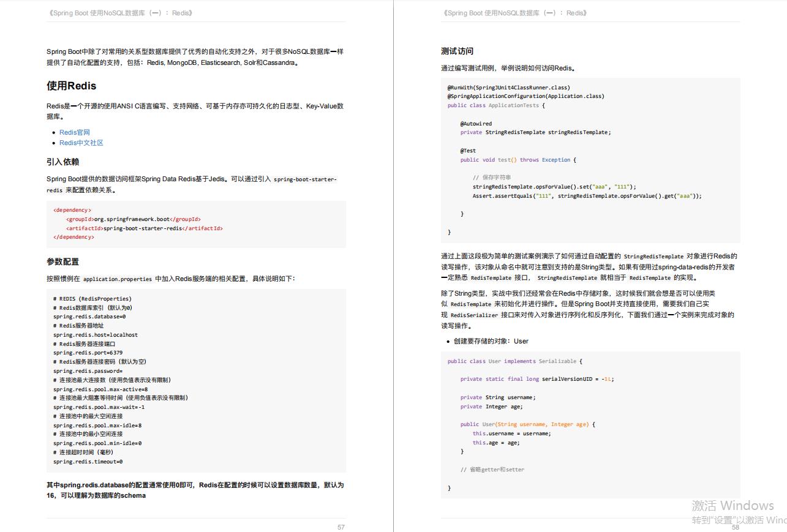Click the line spring.redis.pool.max-active=8
The image size is (787, 532).
pyautogui.click(x=100, y=389)
